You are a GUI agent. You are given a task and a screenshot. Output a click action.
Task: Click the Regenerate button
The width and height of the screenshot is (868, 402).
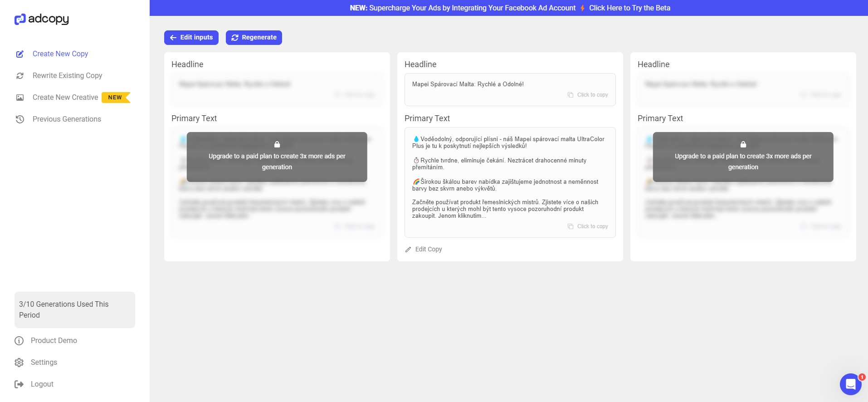pyautogui.click(x=254, y=38)
